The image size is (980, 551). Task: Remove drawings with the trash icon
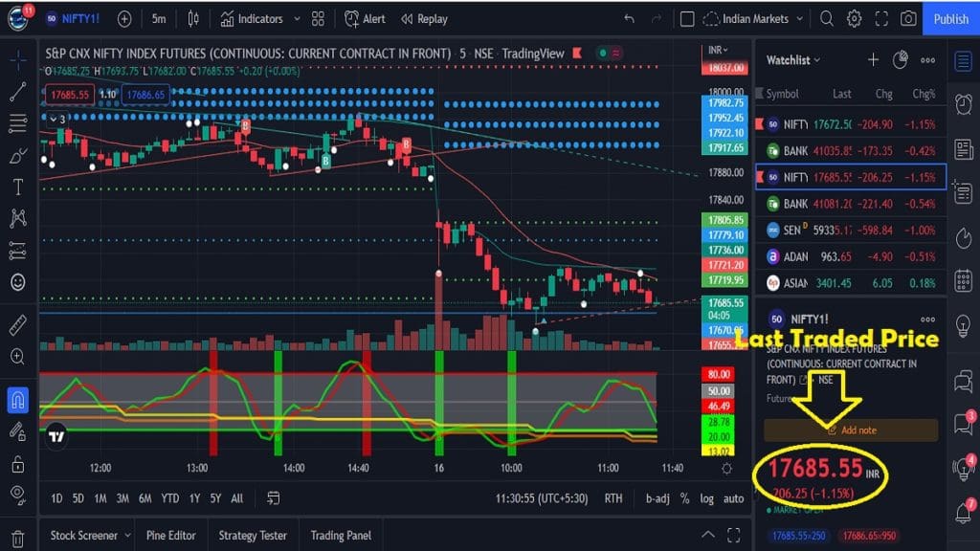pyautogui.click(x=18, y=538)
